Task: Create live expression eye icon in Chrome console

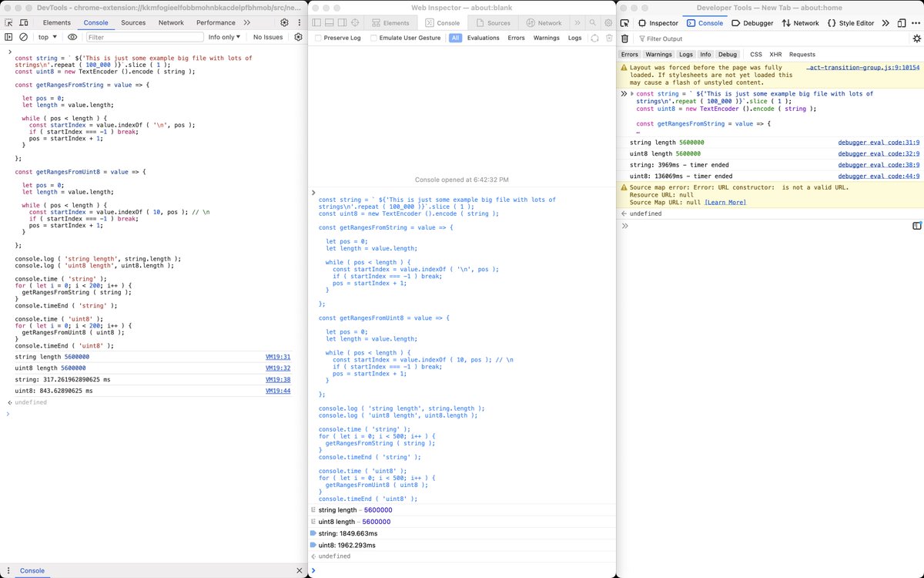Action: [72, 37]
